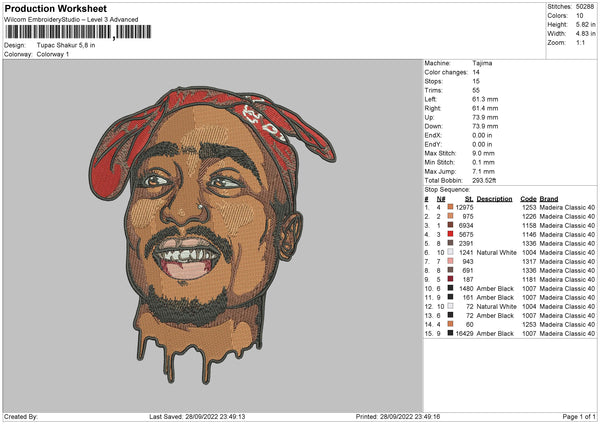Viewport: 600px width, 424px height.
Task: Click the orange swatch beside stitch count 60
Action: [x=450, y=324]
